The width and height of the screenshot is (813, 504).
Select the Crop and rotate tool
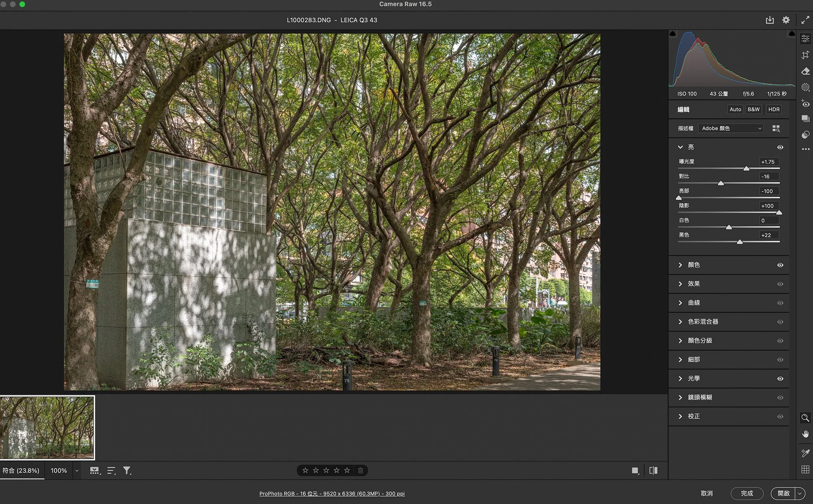click(x=805, y=55)
